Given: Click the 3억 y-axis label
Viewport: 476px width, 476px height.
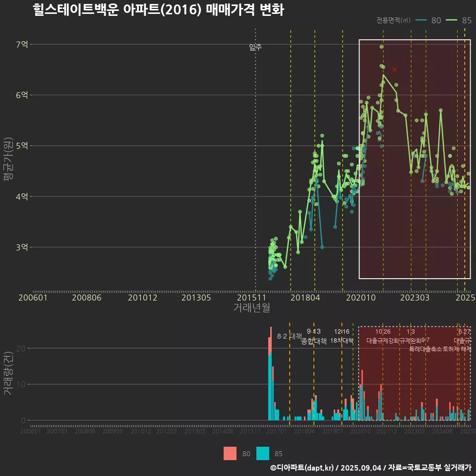Looking at the screenshot, I should (22, 247).
